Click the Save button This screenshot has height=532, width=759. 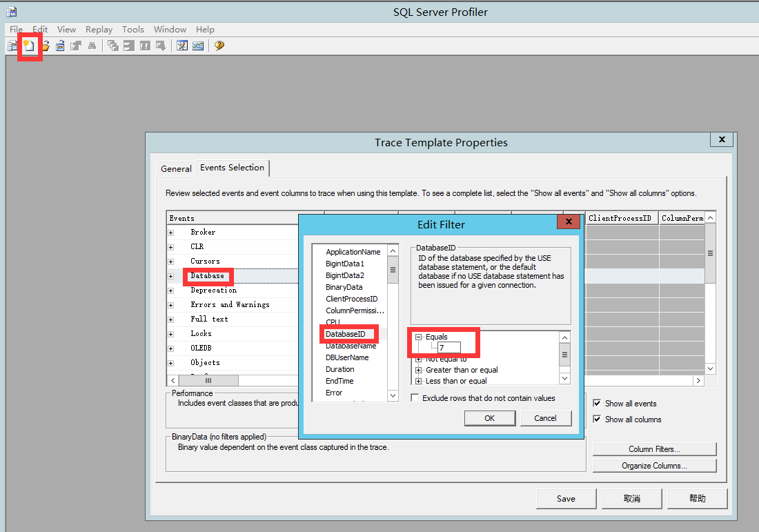coord(566,499)
